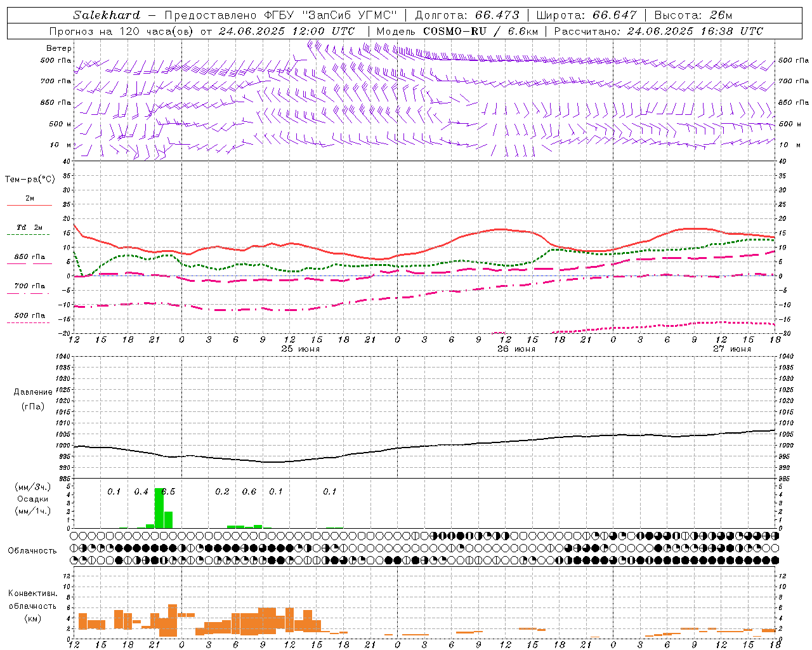Click the Облачность cloud cover label
This screenshot has width=812, height=650.
click(32, 550)
